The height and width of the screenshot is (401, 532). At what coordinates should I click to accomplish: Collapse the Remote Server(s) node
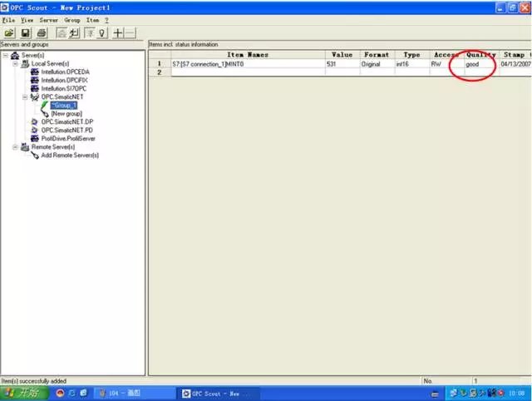tap(15, 146)
